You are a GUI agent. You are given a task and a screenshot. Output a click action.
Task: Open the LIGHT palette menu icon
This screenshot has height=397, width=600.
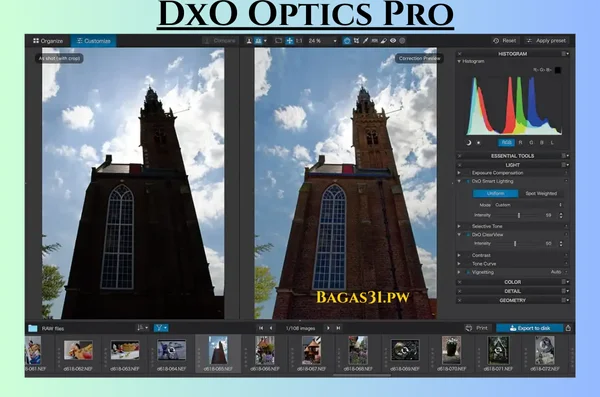[565, 165]
